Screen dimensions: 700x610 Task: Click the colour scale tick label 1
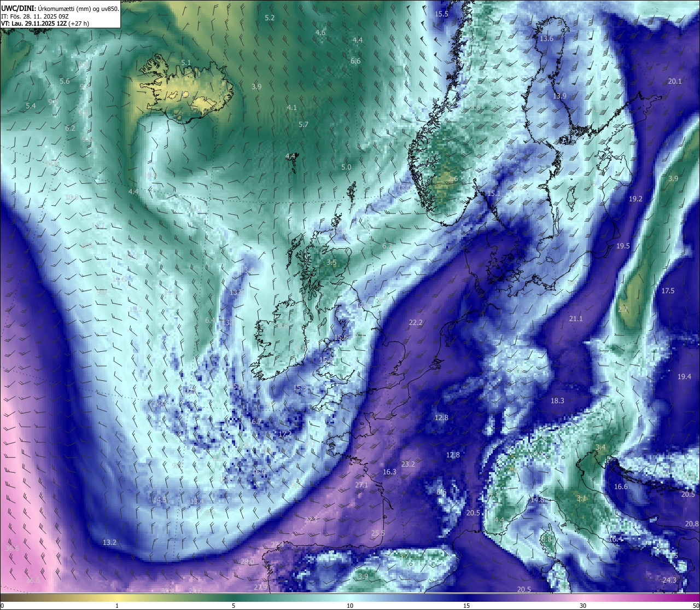coord(117,606)
